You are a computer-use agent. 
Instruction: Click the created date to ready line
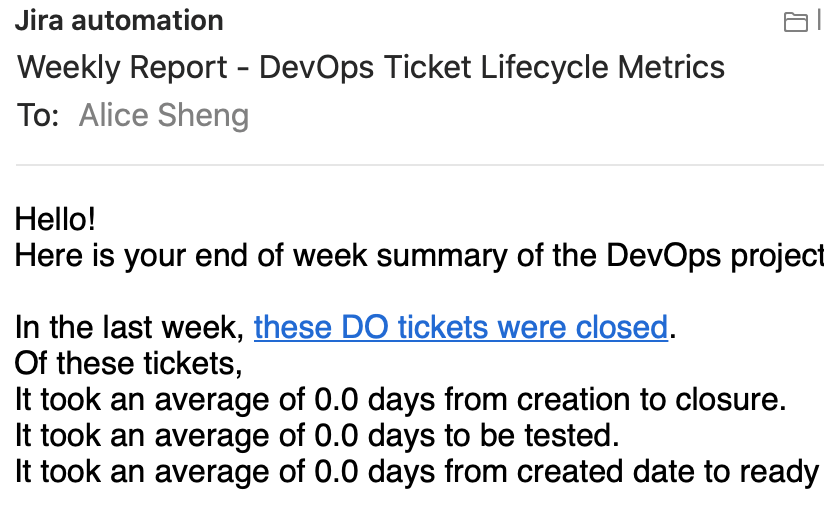419,471
